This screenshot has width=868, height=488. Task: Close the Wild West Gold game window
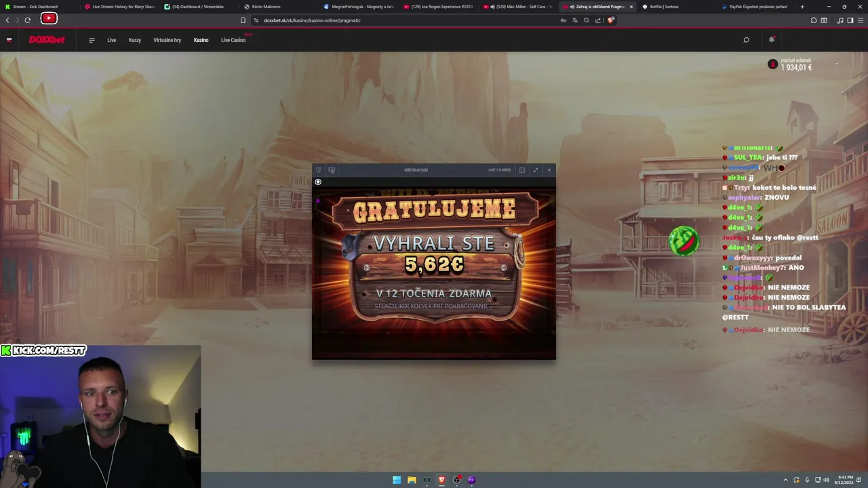[x=549, y=170]
